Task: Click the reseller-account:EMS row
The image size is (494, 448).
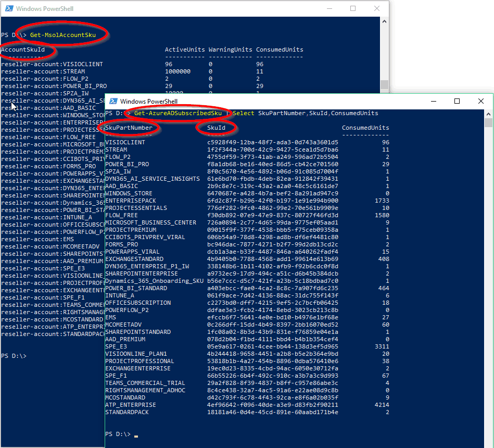Action: [37, 239]
